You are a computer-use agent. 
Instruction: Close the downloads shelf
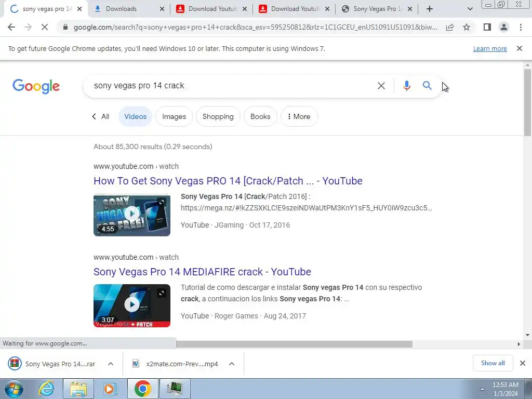coord(523,363)
